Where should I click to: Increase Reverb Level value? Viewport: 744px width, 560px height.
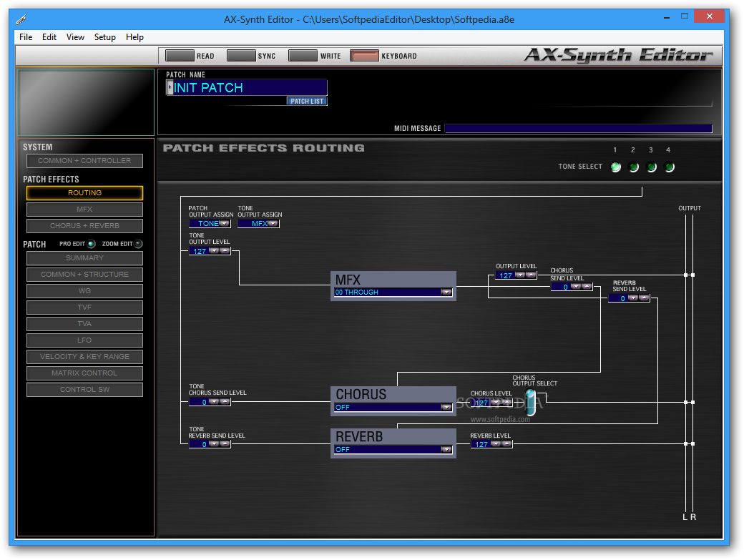pos(506,444)
